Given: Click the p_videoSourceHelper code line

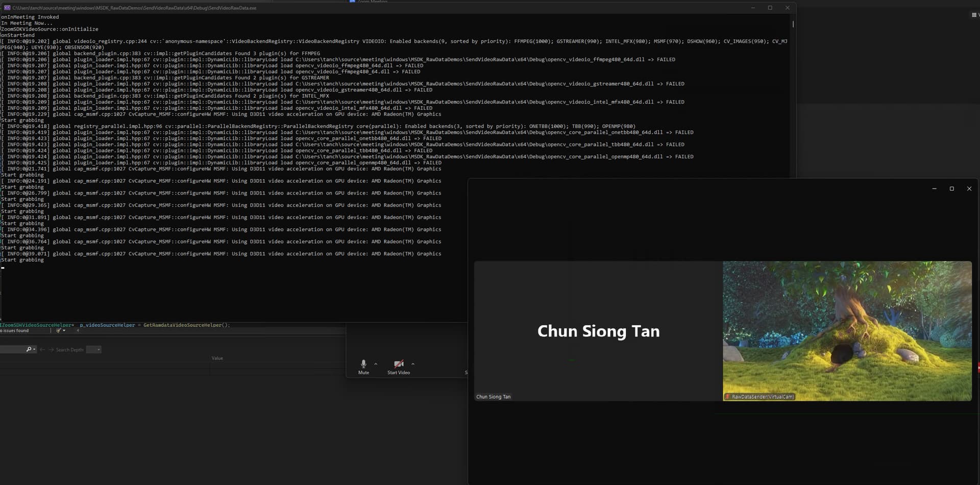Looking at the screenshot, I should [x=115, y=325].
